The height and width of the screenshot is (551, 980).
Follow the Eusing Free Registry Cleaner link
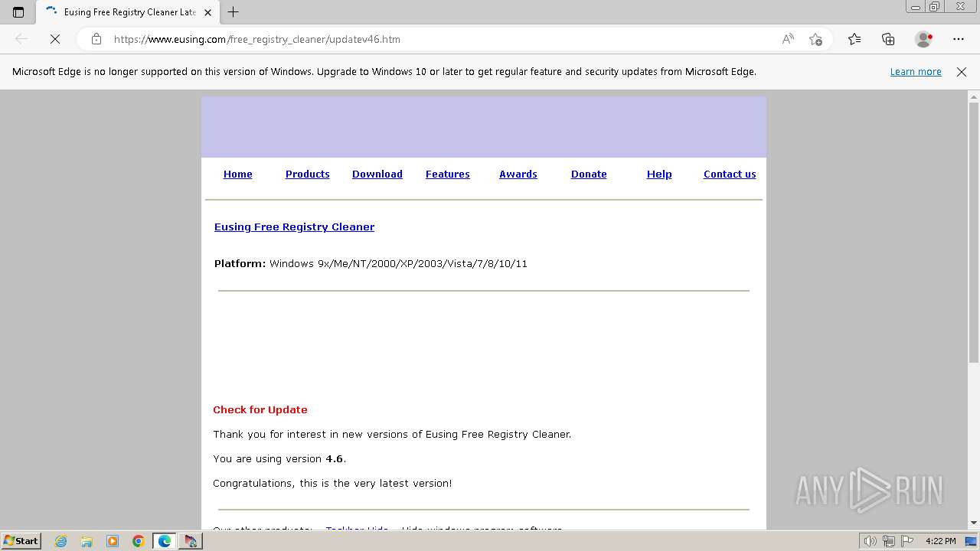click(295, 227)
